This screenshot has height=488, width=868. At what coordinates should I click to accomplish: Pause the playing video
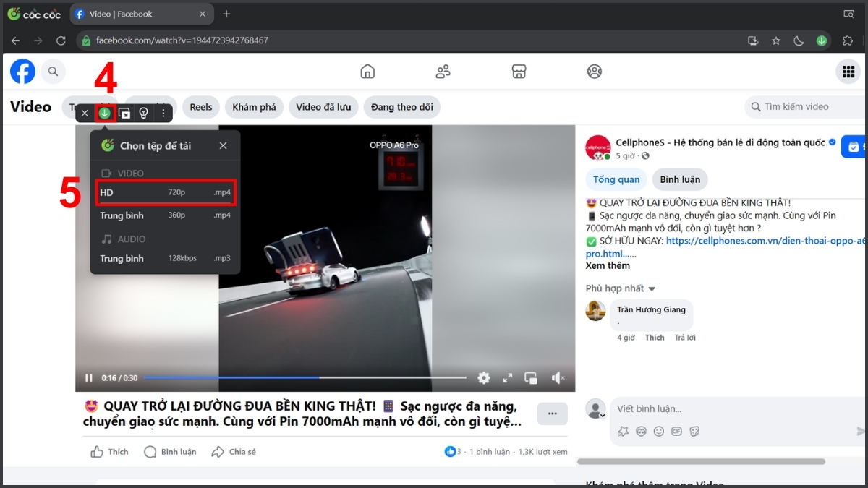click(88, 377)
